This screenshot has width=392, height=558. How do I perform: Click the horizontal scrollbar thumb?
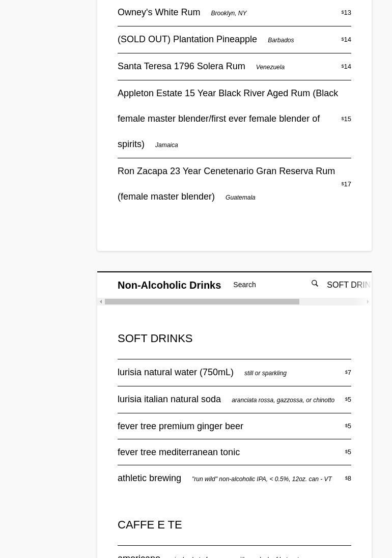(x=202, y=302)
